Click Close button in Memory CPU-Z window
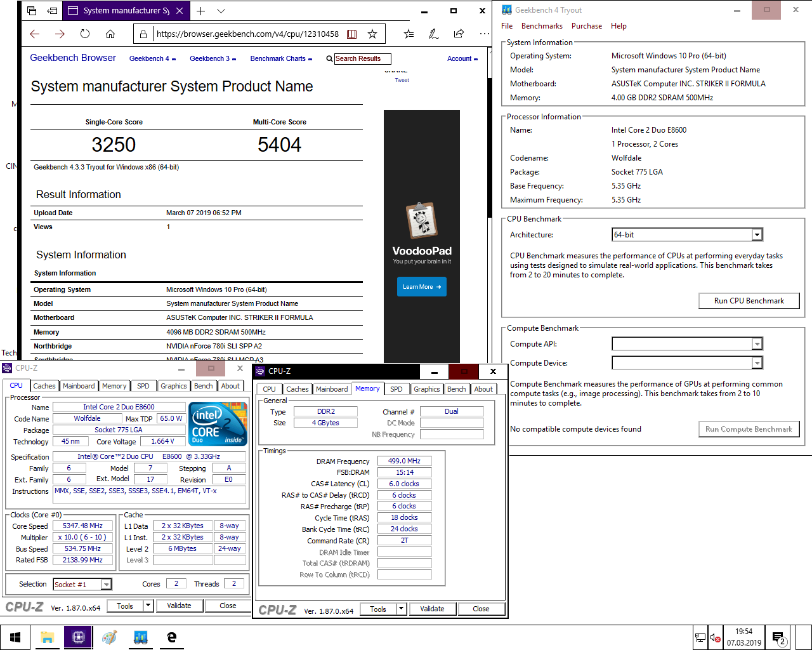Screen dimensions: 812x650 [481, 609]
